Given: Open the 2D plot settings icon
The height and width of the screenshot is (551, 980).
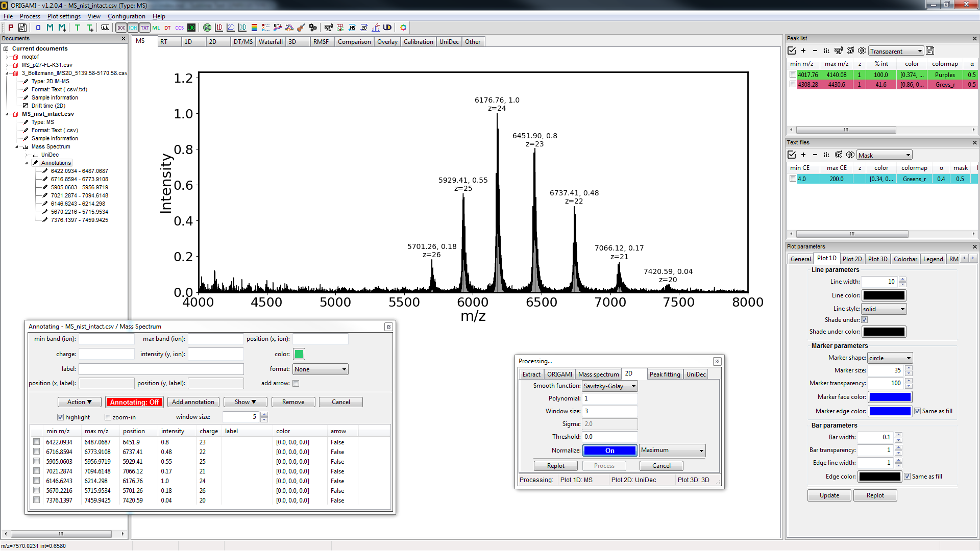Looking at the screenshot, I should (231, 28).
